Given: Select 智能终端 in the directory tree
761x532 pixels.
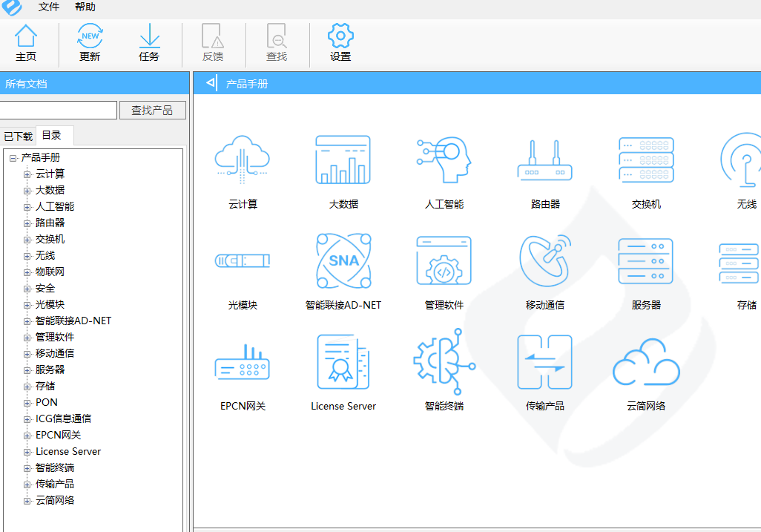Looking at the screenshot, I should coord(55,467).
